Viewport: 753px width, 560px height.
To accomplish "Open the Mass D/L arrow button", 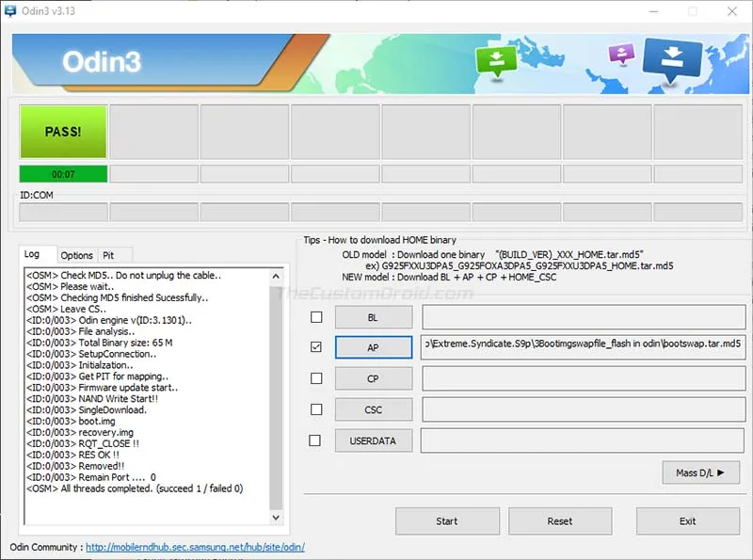I will pyautogui.click(x=700, y=472).
